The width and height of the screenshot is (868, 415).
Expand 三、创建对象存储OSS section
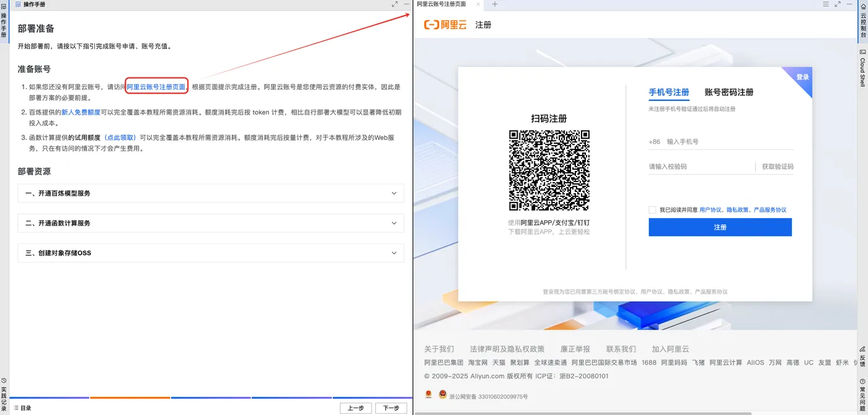(211, 253)
